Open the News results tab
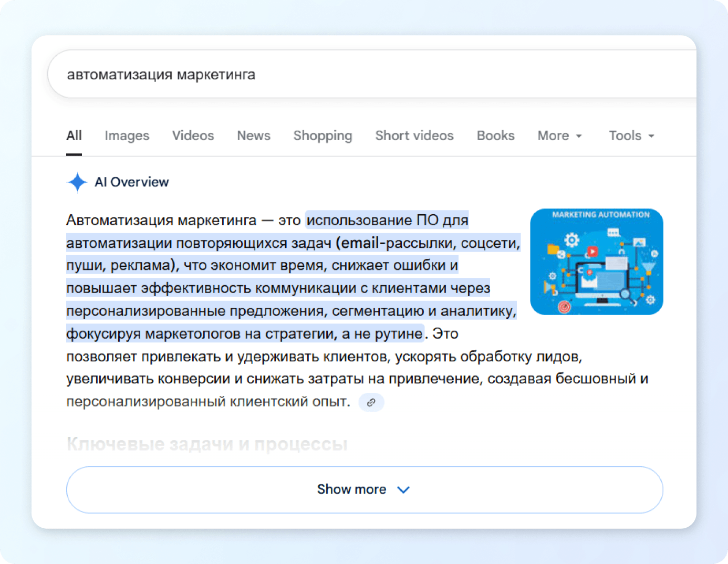Image resolution: width=728 pixels, height=564 pixels. pos(254,135)
